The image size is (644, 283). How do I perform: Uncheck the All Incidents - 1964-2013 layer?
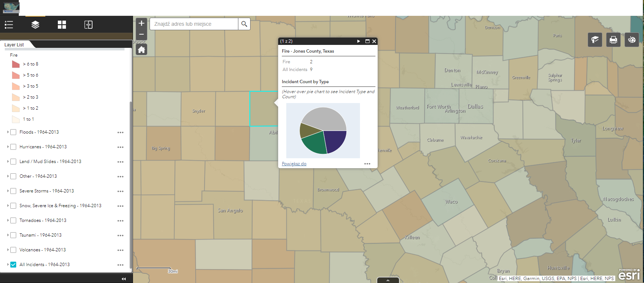pyautogui.click(x=13, y=265)
